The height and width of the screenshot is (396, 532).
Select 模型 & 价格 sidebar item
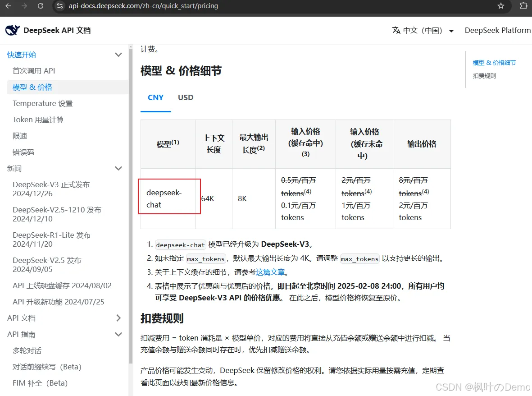point(68,87)
